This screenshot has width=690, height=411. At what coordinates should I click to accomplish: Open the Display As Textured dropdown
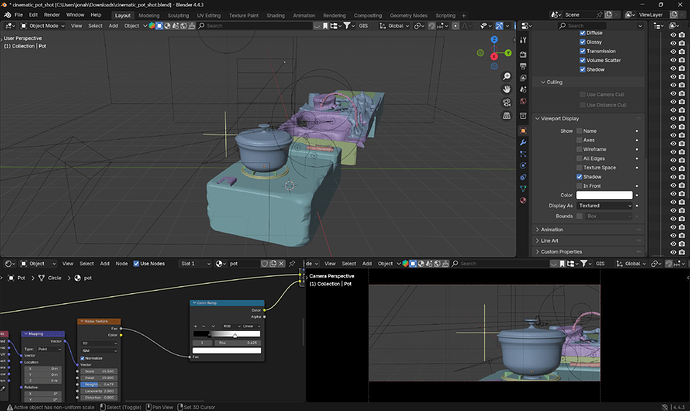[605, 206]
